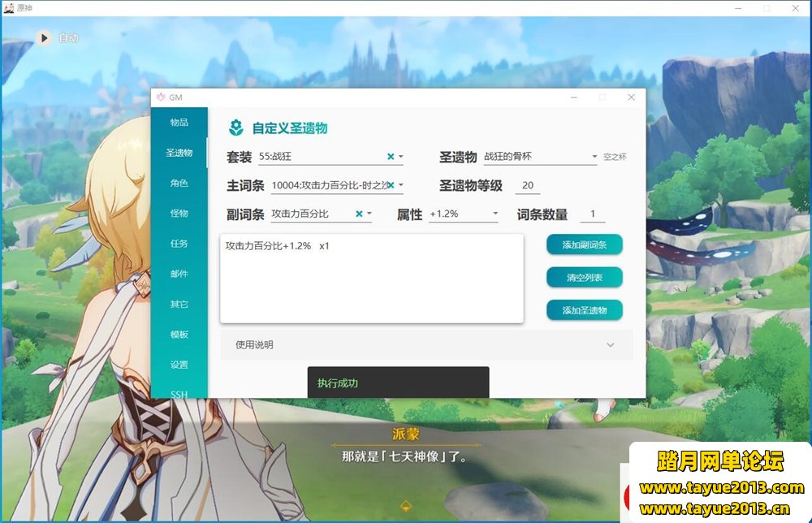Image resolution: width=812 pixels, height=523 pixels.
Task: Click the auto-play icon in game
Action: (x=44, y=38)
